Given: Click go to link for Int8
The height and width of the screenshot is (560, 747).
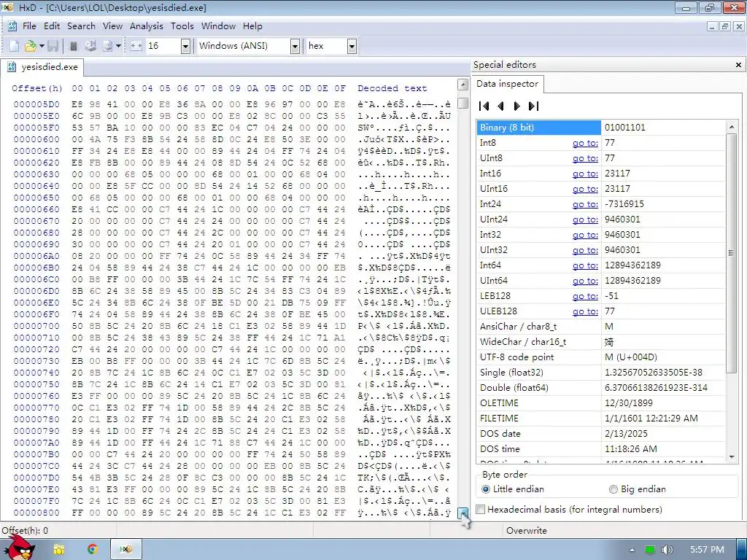Looking at the screenshot, I should coord(585,143).
